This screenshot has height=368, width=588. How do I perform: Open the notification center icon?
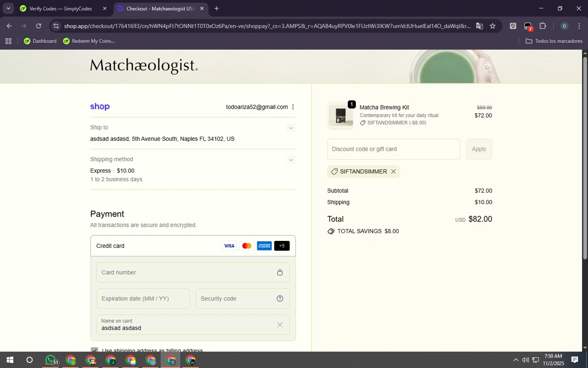[575, 360]
